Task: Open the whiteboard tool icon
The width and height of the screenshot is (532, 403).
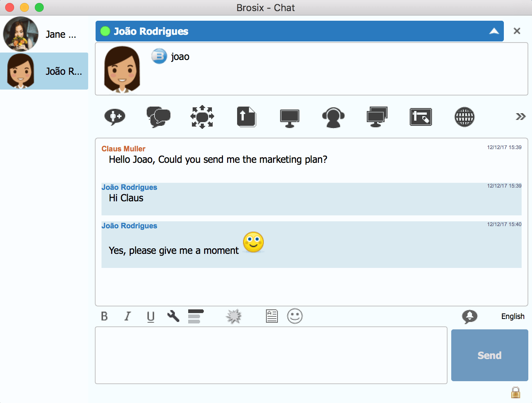Action: [x=421, y=117]
